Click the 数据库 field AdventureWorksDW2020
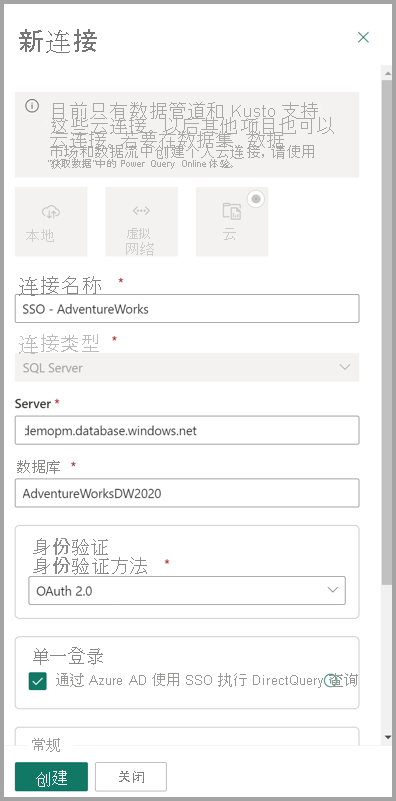396x801 pixels. pos(187,493)
